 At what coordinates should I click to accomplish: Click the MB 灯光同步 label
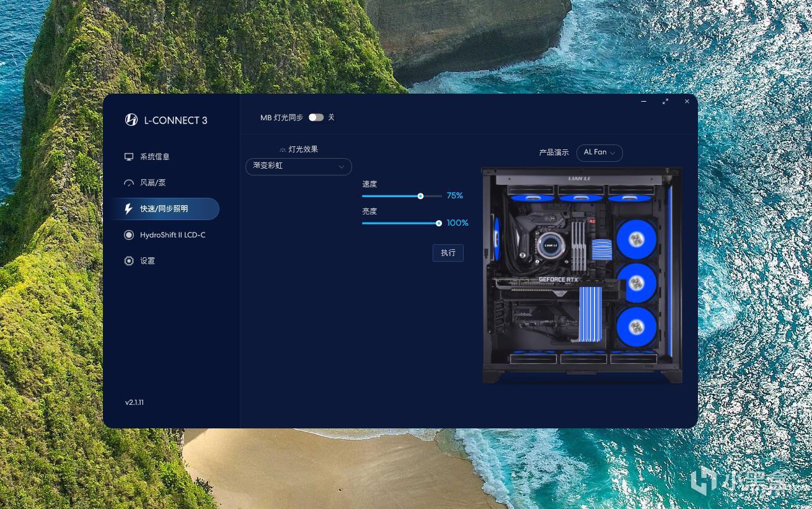click(281, 118)
